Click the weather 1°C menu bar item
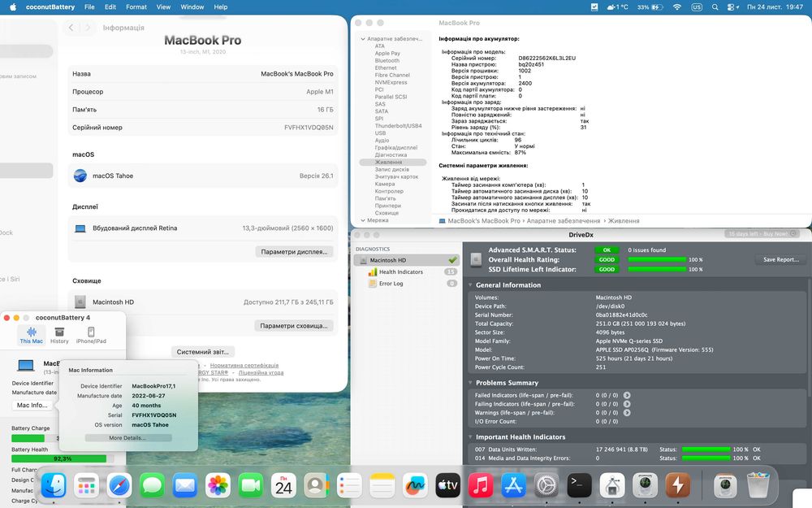812x508 pixels. [617, 7]
